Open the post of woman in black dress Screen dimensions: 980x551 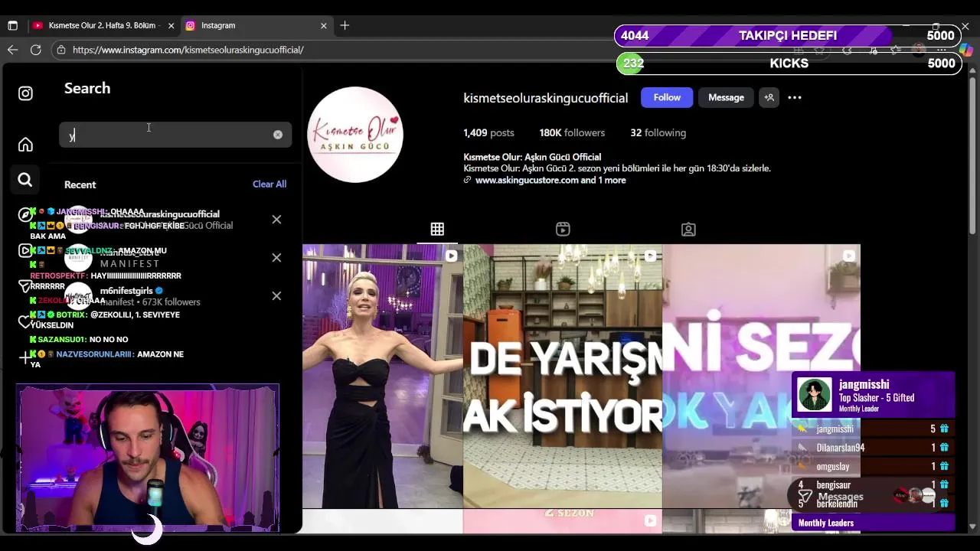tap(382, 376)
